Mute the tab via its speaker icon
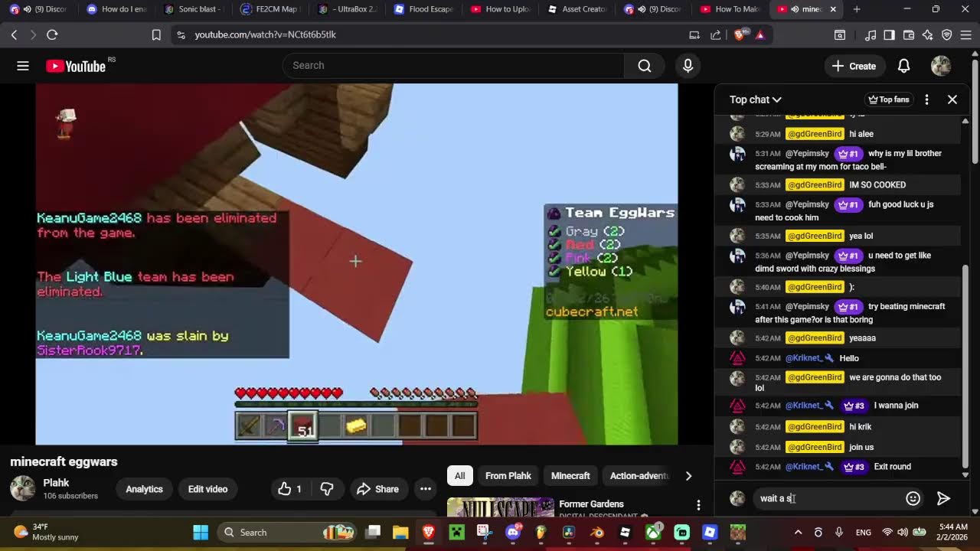 [794, 9]
